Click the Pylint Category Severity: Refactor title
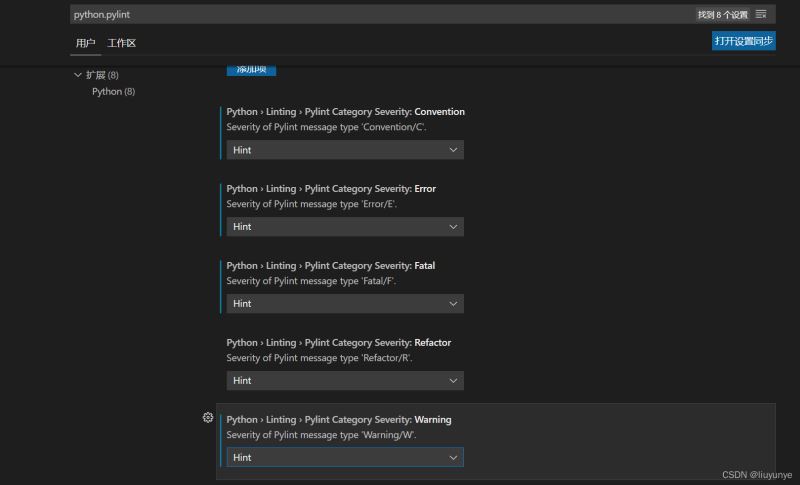The height and width of the screenshot is (485, 800). coord(338,343)
